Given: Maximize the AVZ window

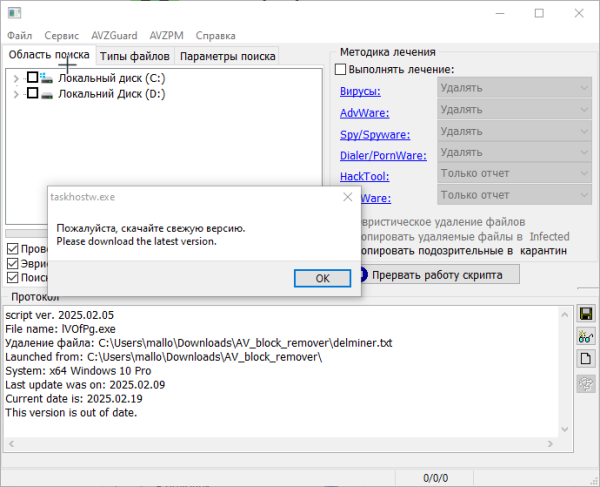Looking at the screenshot, I should pyautogui.click(x=539, y=13).
